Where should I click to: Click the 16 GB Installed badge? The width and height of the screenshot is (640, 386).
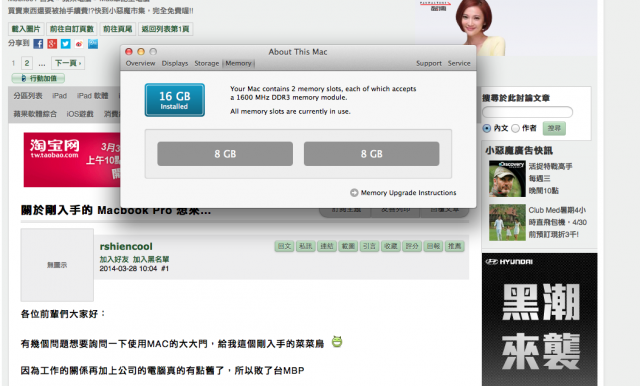pyautogui.click(x=175, y=100)
